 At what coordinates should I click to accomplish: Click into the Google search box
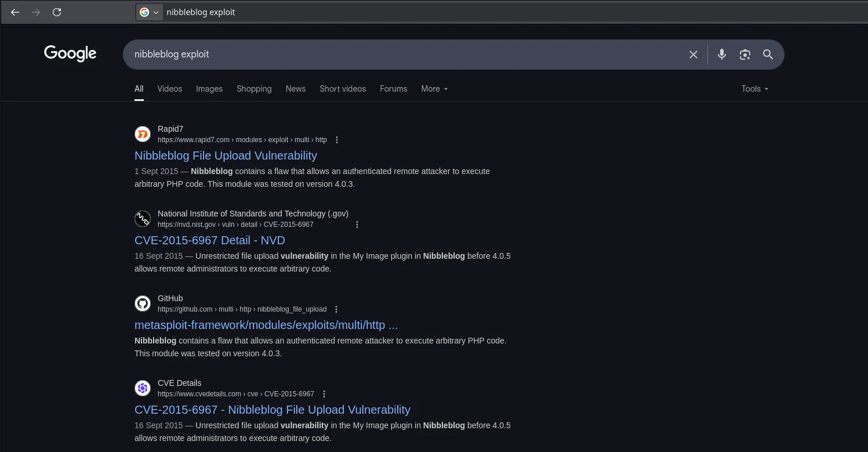pyautogui.click(x=406, y=55)
